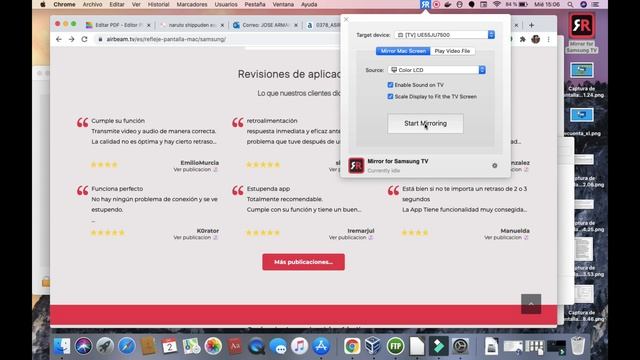Open the Ayuda menu

coord(309,4)
